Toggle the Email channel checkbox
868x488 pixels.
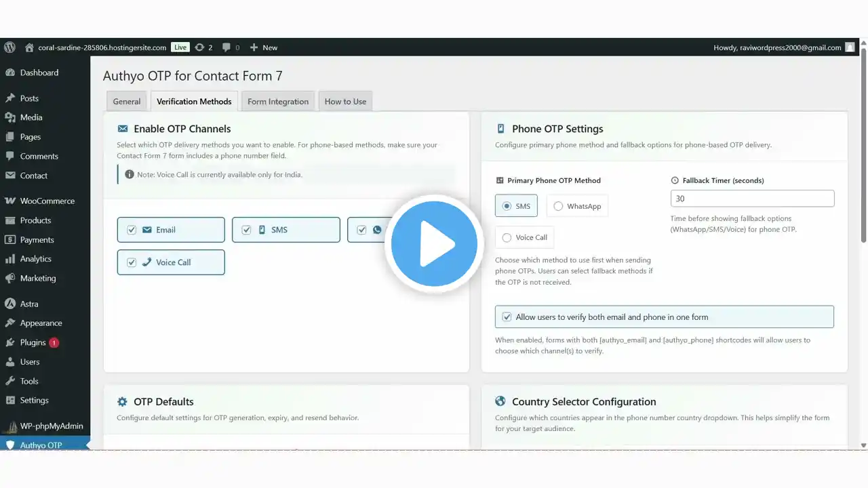(x=132, y=230)
